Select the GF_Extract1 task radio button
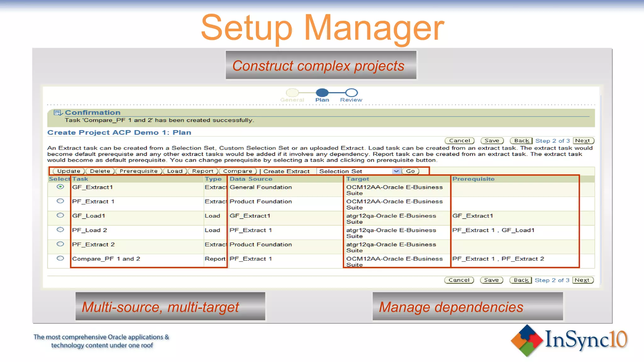The height and width of the screenshot is (362, 644). 60,187
